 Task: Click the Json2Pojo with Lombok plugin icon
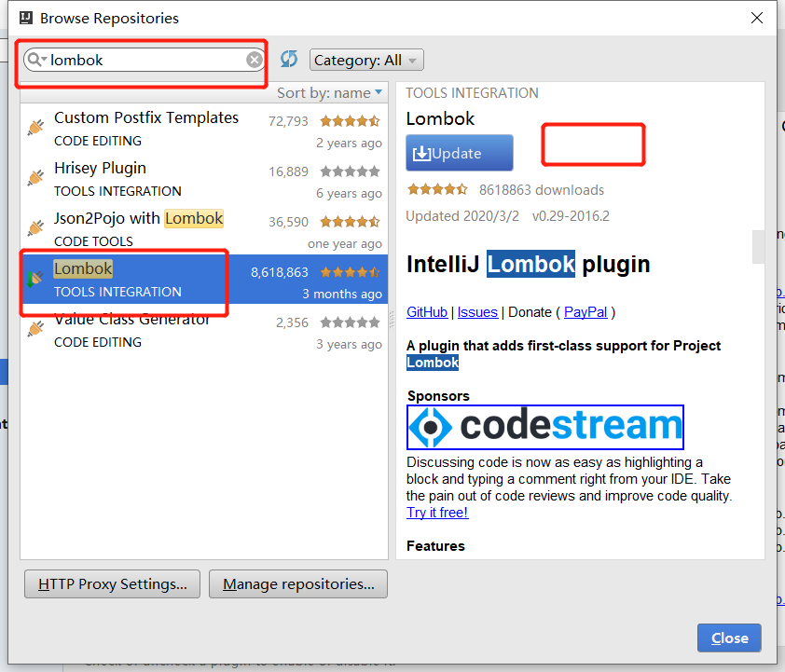[35, 228]
